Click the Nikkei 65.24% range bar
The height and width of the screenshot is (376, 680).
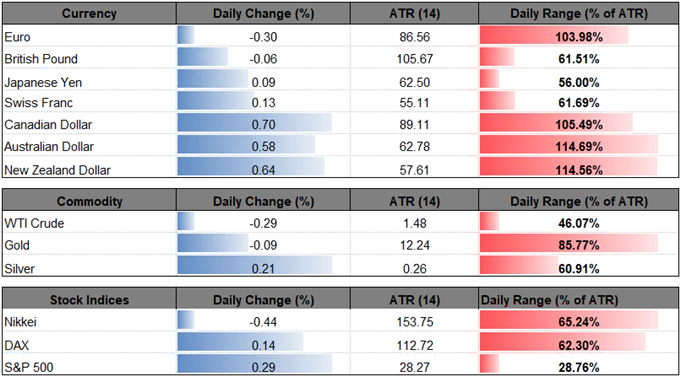point(569,322)
